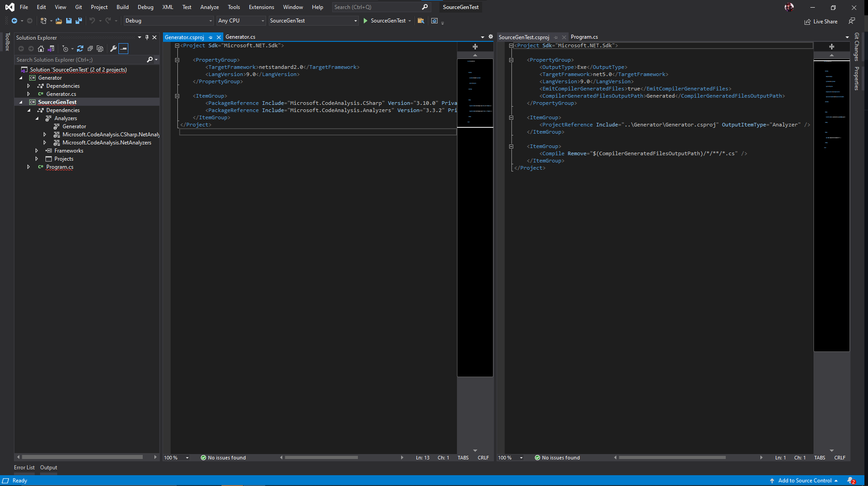Collapse the Project element in Generator.csproj
This screenshot has width=868, height=486.
pos(177,45)
